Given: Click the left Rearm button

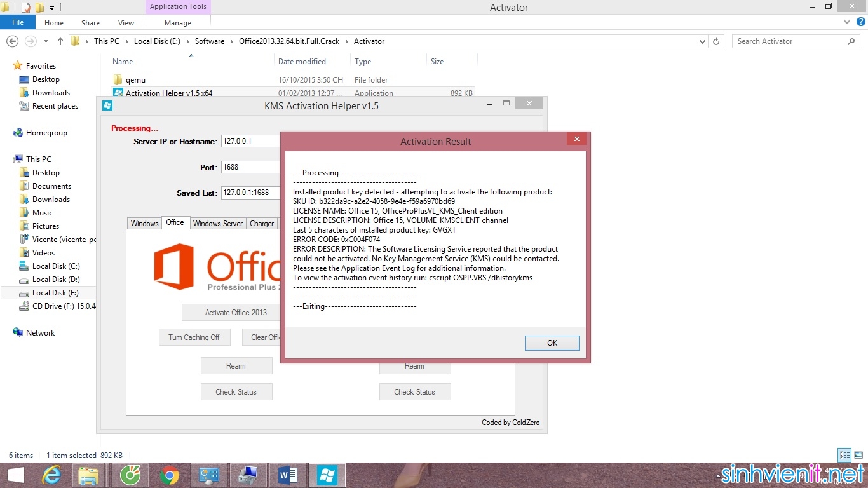Looking at the screenshot, I should click(x=236, y=366).
